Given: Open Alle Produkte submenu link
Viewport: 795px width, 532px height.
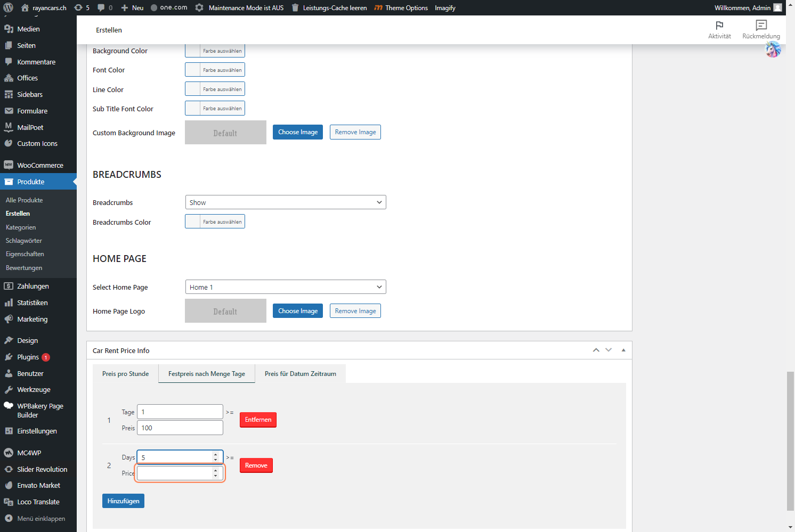Looking at the screenshot, I should pyautogui.click(x=24, y=200).
